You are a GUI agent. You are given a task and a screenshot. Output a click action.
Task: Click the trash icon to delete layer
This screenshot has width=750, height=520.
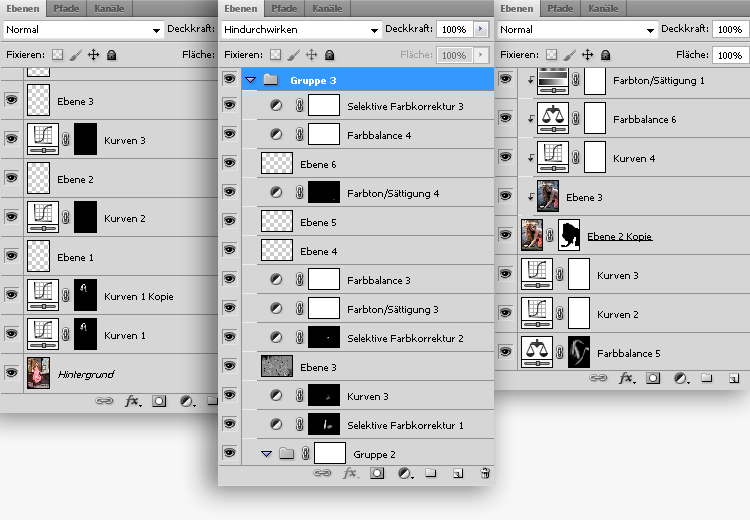click(484, 473)
